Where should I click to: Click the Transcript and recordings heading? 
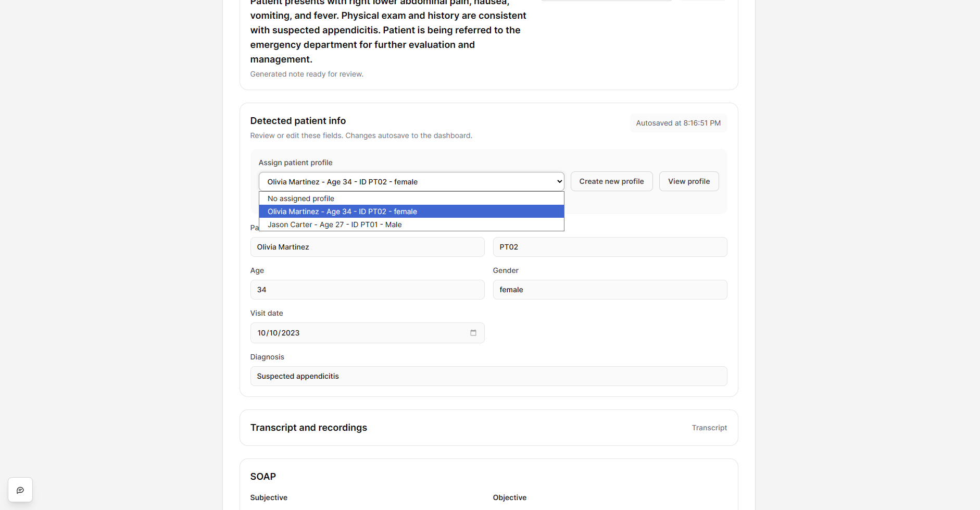(x=308, y=428)
